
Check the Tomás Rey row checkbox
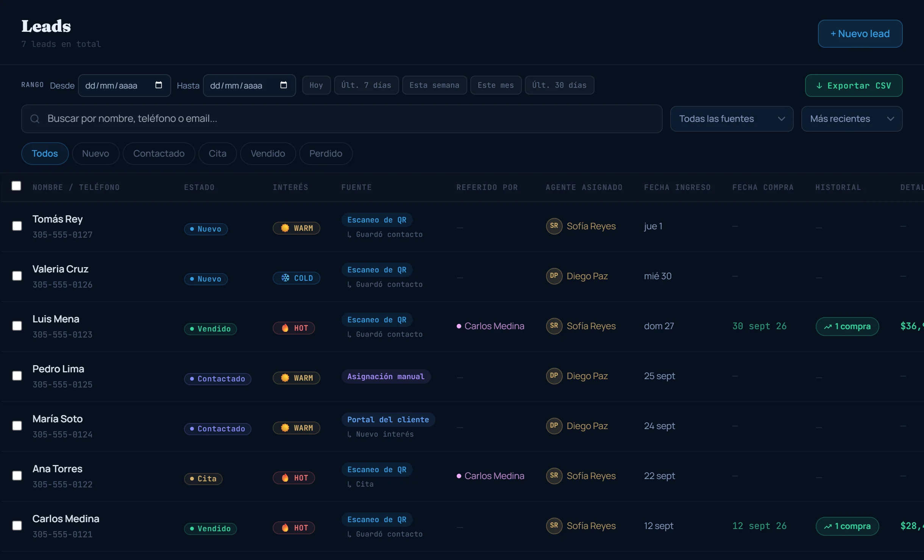(x=17, y=226)
